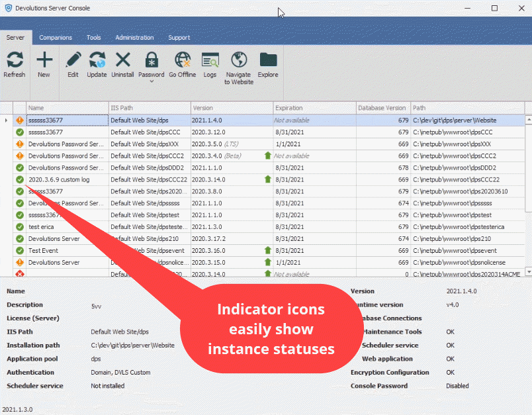Switch to the Companions tab

tap(56, 38)
